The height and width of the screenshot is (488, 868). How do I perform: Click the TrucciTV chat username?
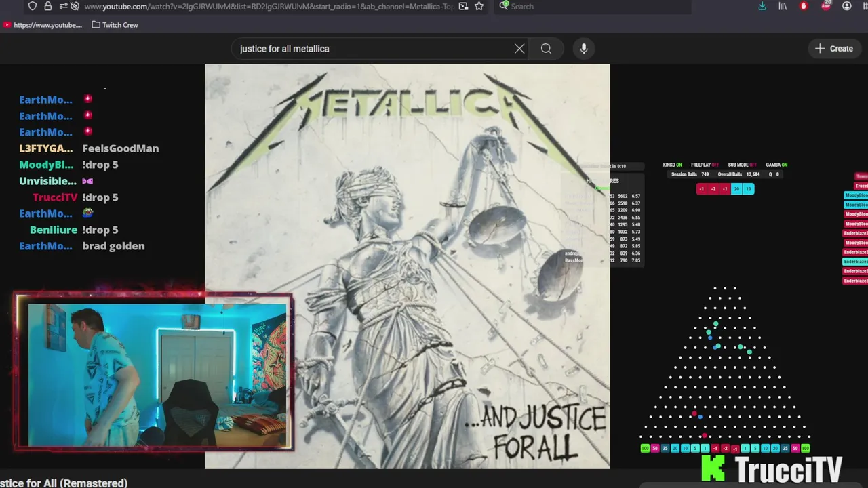(x=55, y=197)
